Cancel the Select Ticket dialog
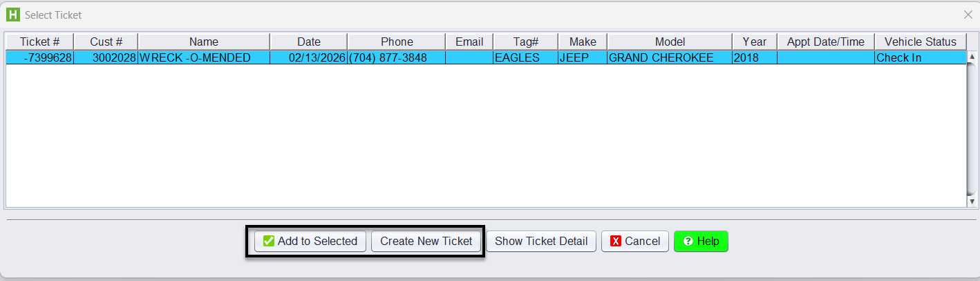Screen dimensions: 980x281 click(634, 242)
